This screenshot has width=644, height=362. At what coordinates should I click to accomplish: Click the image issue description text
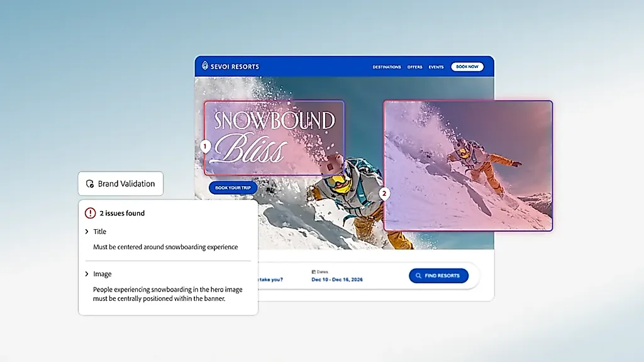click(167, 294)
